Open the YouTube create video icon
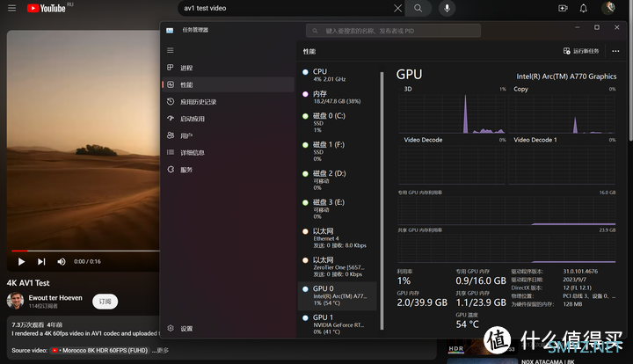This screenshot has width=633, height=364. point(563,8)
